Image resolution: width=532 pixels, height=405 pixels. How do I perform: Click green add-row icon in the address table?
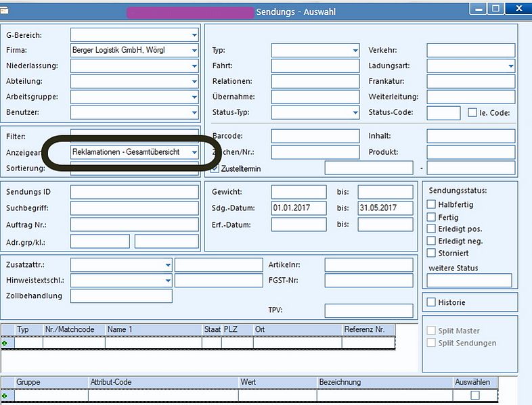(x=5, y=343)
